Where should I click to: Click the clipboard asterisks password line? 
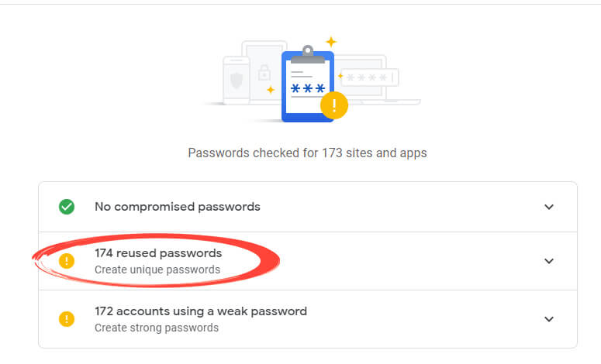[308, 88]
